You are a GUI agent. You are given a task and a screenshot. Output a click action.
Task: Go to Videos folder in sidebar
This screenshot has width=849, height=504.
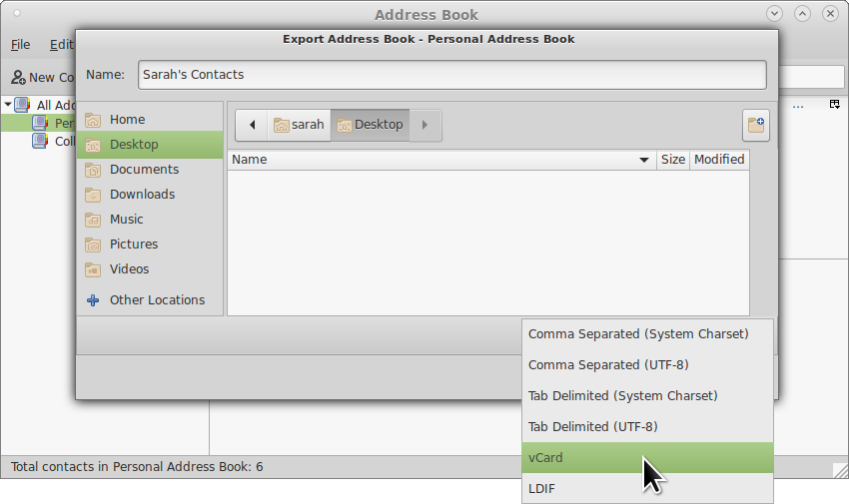129,269
